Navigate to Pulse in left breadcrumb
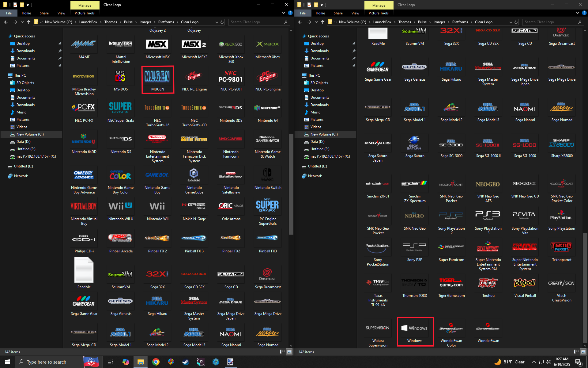The width and height of the screenshot is (588, 368). 128,22
